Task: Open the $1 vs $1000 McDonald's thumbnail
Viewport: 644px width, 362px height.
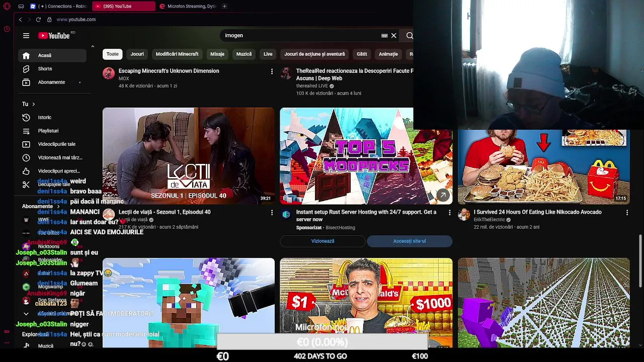Action: coord(366,303)
